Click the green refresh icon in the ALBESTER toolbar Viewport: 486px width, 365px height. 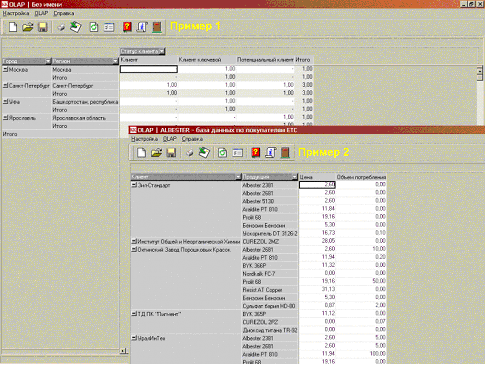pos(222,153)
